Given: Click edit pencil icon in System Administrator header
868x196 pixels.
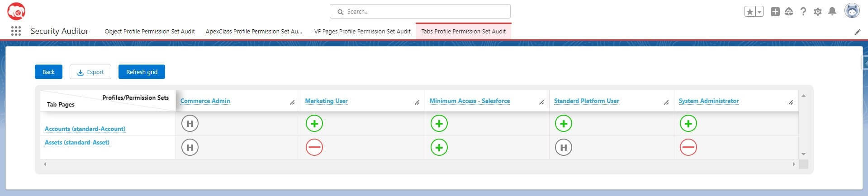Looking at the screenshot, I should 791,103.
